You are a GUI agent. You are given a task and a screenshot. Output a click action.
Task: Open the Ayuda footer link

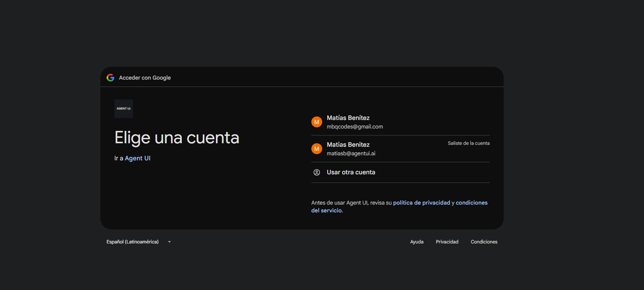coord(417,242)
